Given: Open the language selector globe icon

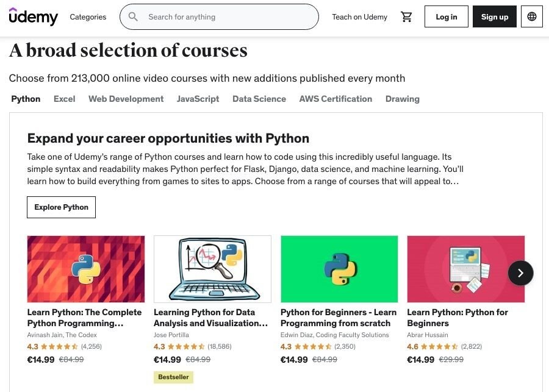Looking at the screenshot, I should pyautogui.click(x=531, y=16).
